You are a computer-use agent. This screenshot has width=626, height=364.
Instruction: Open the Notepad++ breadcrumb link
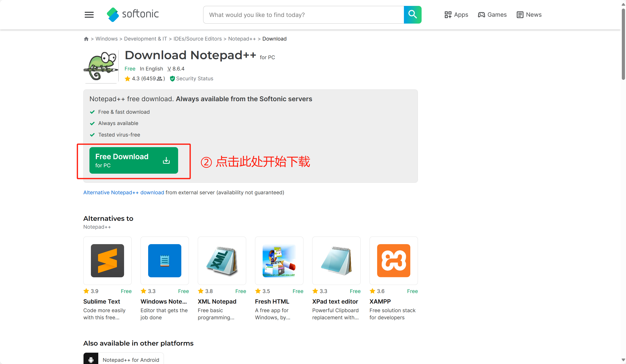tap(242, 39)
